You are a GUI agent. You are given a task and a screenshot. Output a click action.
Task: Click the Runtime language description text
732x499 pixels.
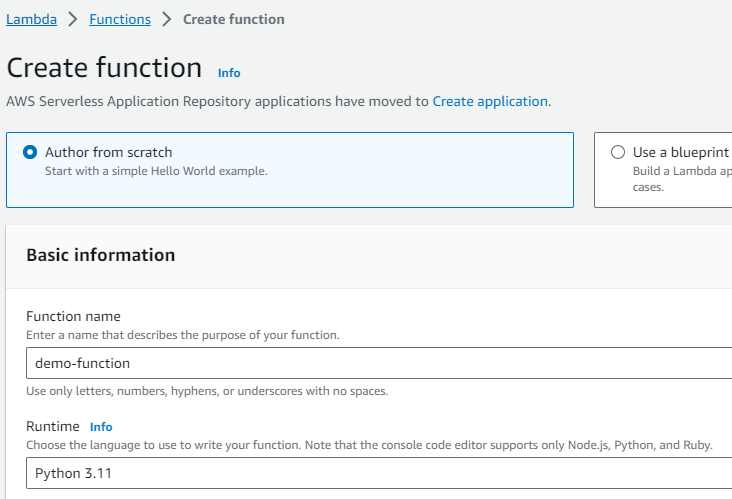[368, 444]
